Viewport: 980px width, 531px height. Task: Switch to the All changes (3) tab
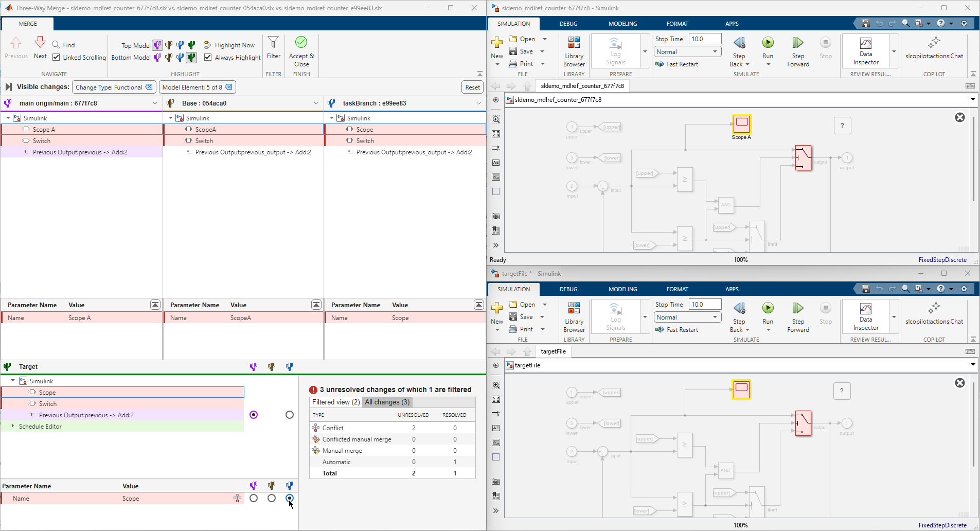(x=387, y=402)
